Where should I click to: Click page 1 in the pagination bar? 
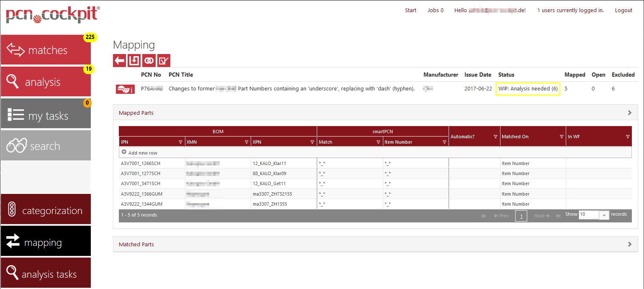pos(521,216)
